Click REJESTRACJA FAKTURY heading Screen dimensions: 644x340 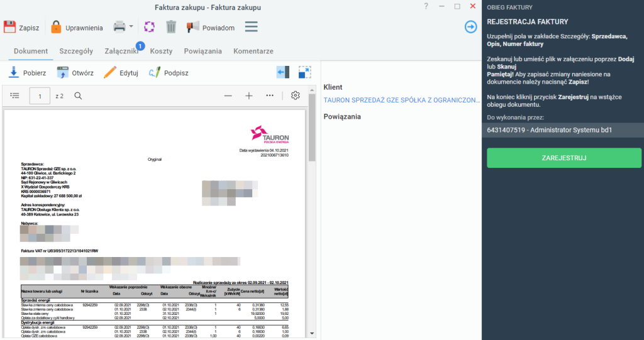[x=528, y=22]
